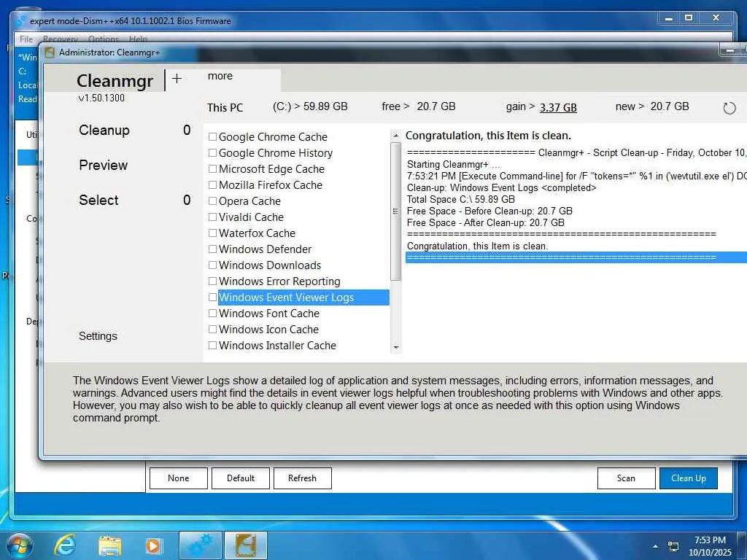Tick Windows Event Viewer Logs checkbox

212,297
